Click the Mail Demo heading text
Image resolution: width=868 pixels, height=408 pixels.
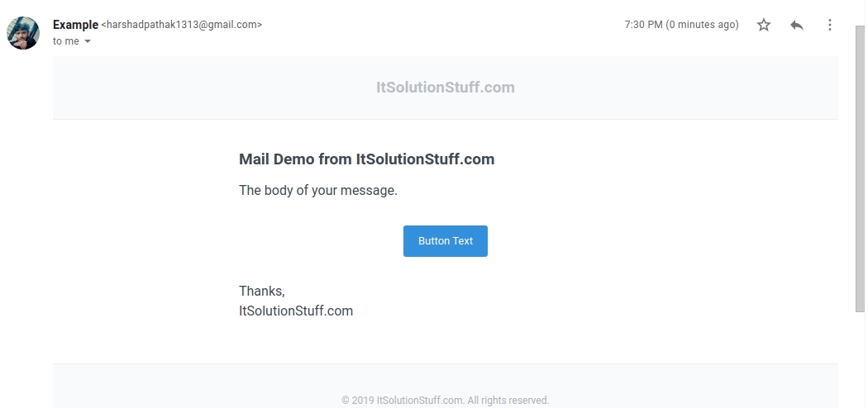(x=366, y=159)
